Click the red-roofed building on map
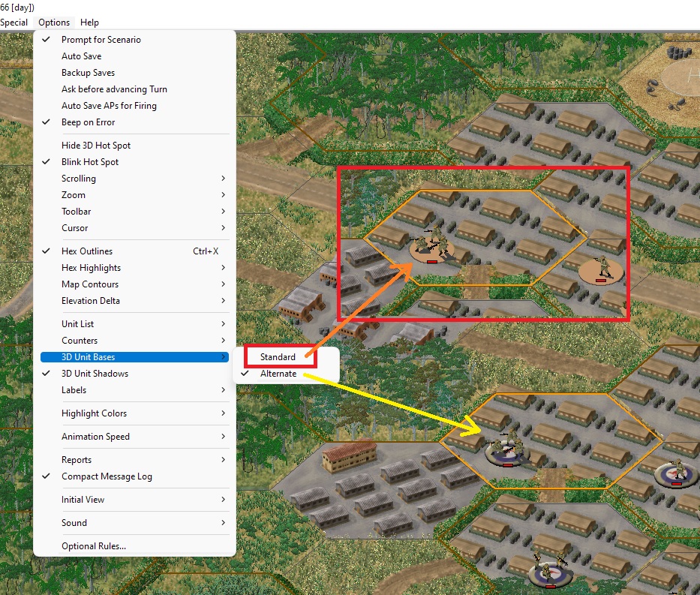The width and height of the screenshot is (700, 595). coord(350,455)
